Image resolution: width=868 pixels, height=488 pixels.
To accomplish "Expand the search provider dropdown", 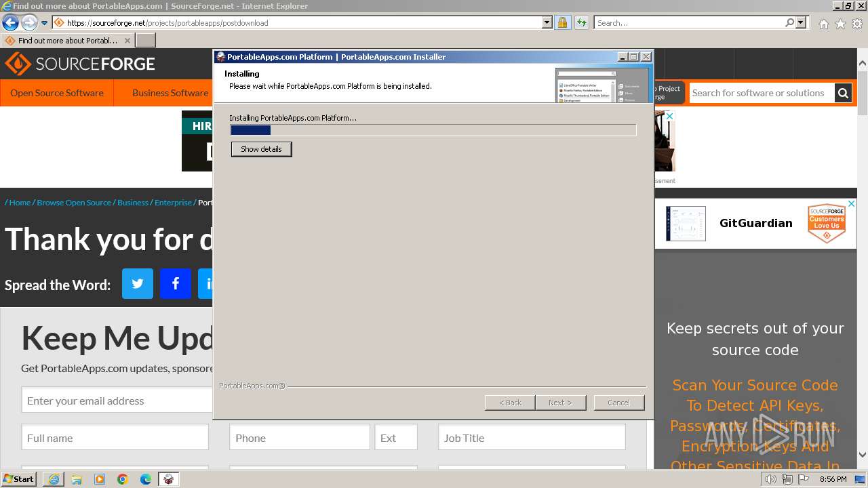I will 801,22.
